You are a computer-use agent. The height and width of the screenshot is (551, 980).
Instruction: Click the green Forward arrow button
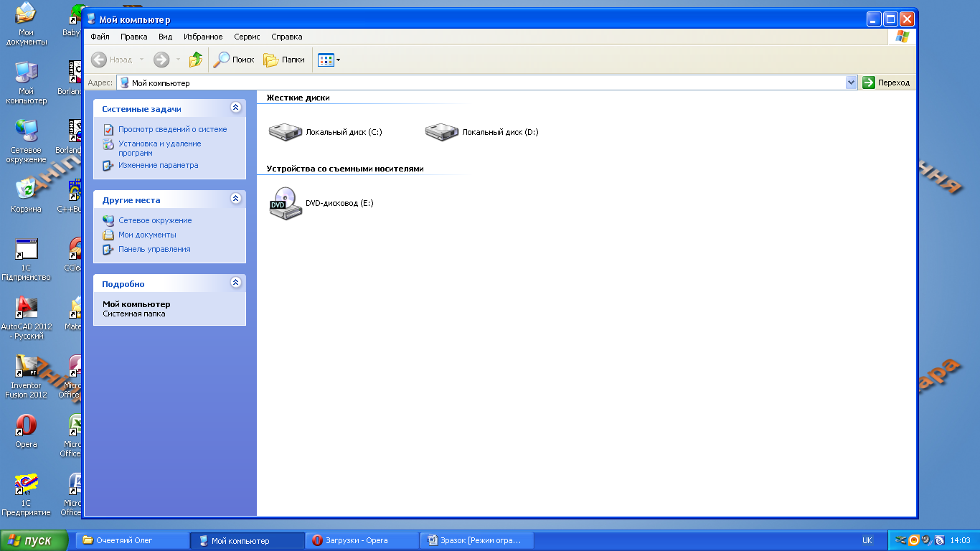pos(161,60)
